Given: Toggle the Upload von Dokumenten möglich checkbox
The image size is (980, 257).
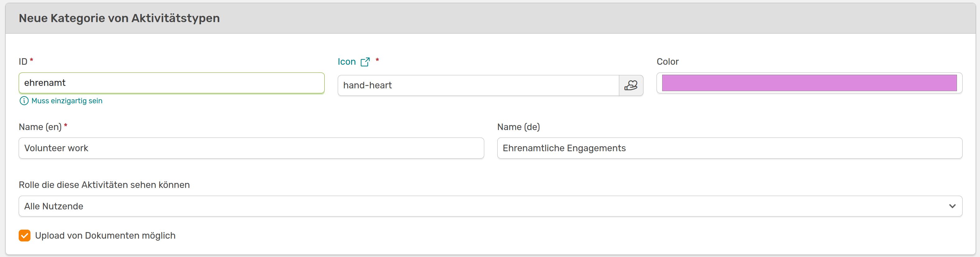Looking at the screenshot, I should tap(25, 236).
